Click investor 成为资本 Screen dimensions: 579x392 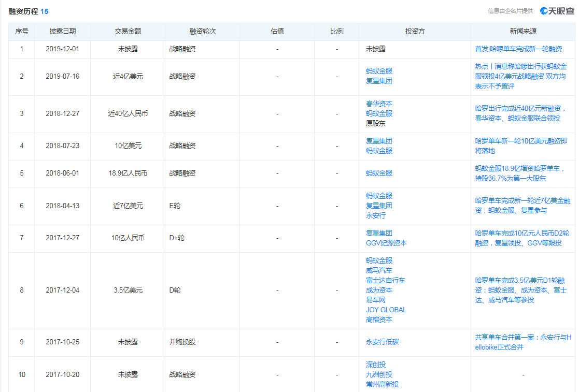click(x=379, y=290)
